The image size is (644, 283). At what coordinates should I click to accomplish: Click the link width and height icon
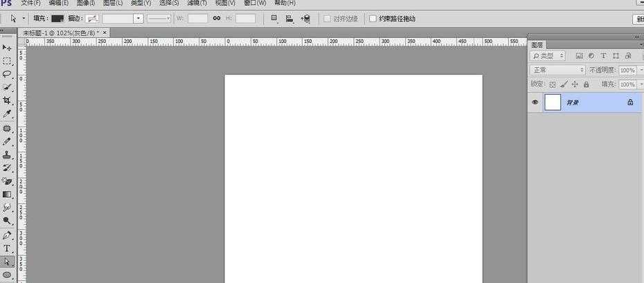[x=216, y=18]
